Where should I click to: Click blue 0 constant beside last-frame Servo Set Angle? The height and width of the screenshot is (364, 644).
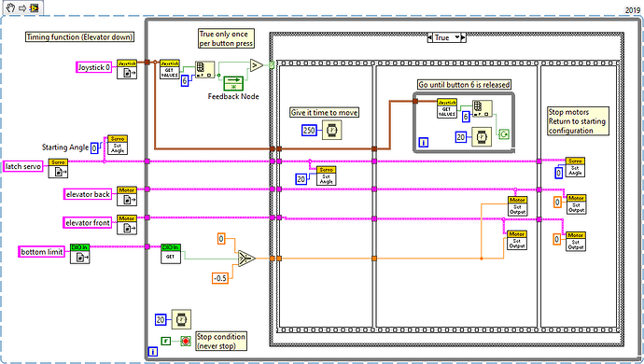[x=558, y=173]
